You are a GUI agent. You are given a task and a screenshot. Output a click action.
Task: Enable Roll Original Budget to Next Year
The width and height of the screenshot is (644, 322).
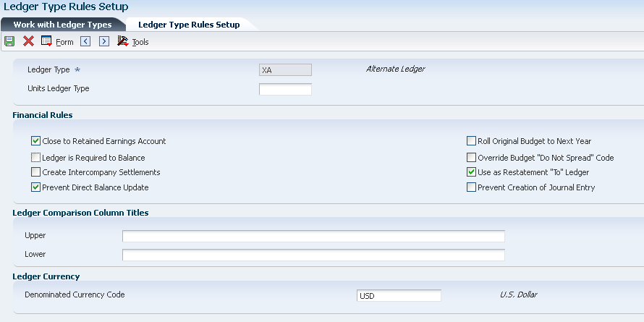471,141
